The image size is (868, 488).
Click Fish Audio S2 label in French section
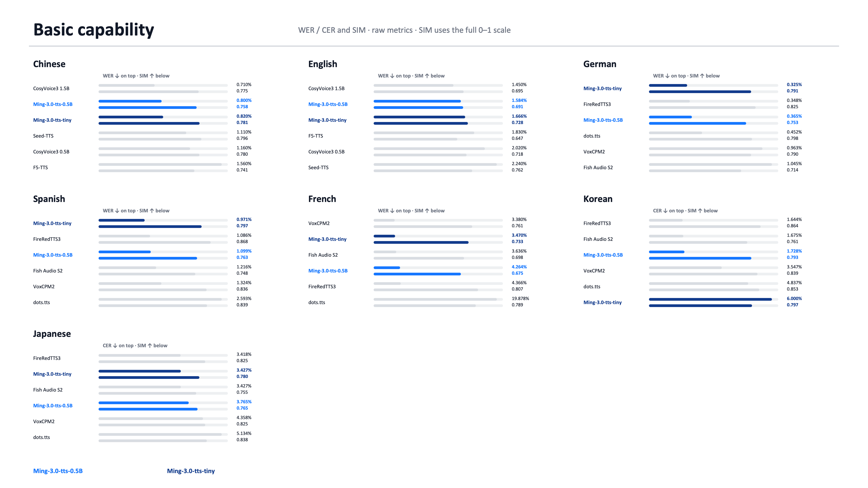[x=323, y=255]
